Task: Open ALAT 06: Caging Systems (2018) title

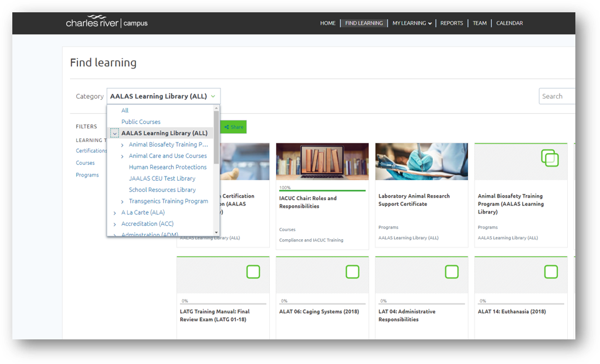Action: tap(319, 312)
